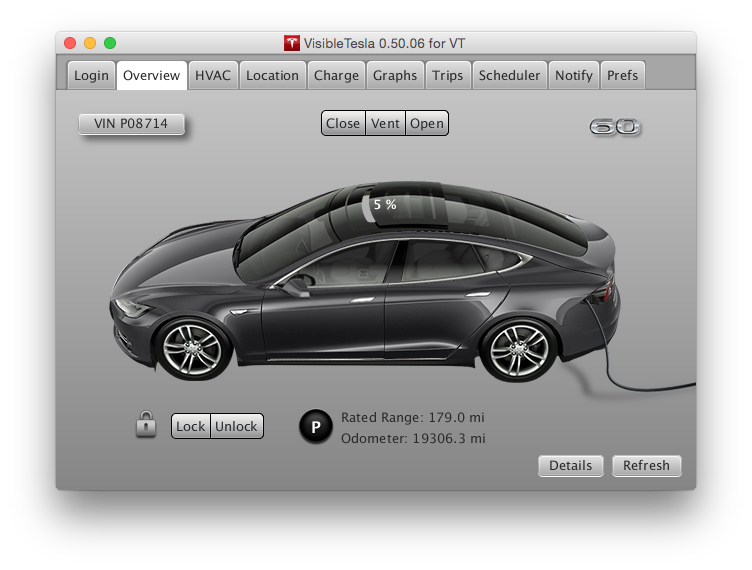
Task: Go to the Location tab
Action: click(272, 75)
